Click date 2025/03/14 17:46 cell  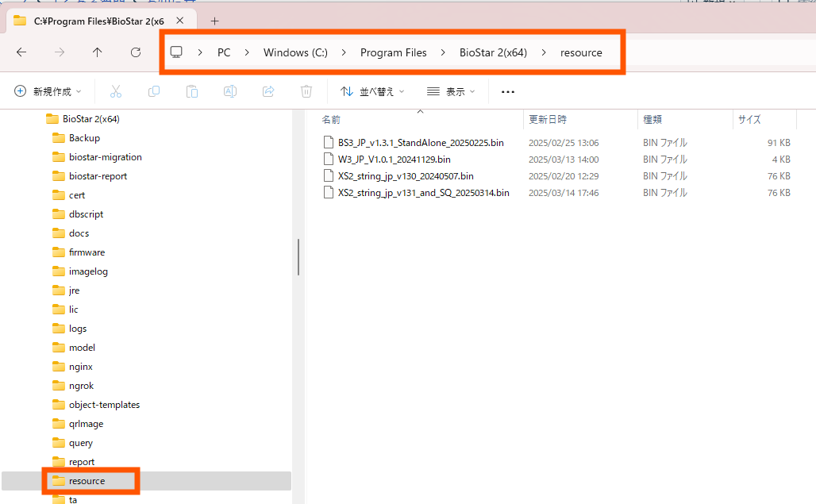[x=564, y=192]
